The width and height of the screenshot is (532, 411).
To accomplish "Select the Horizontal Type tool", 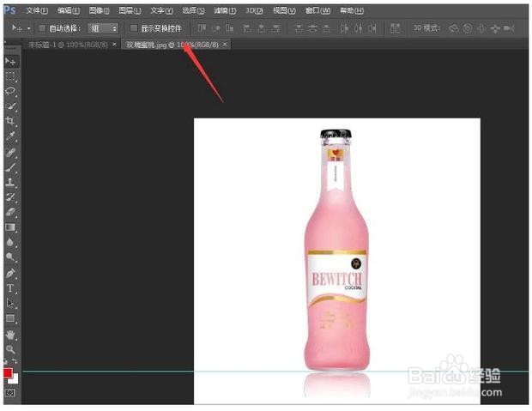I will (10, 288).
